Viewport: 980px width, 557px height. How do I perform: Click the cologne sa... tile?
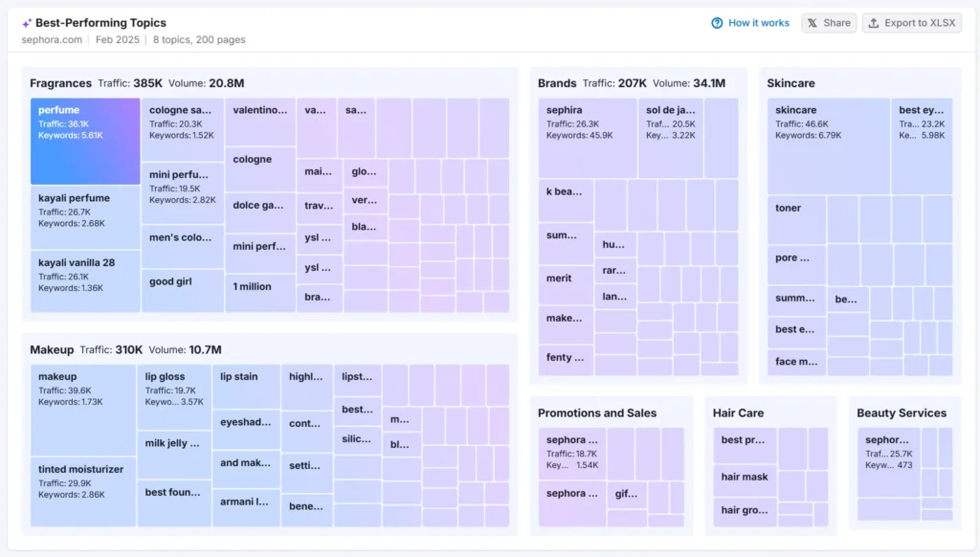click(183, 129)
